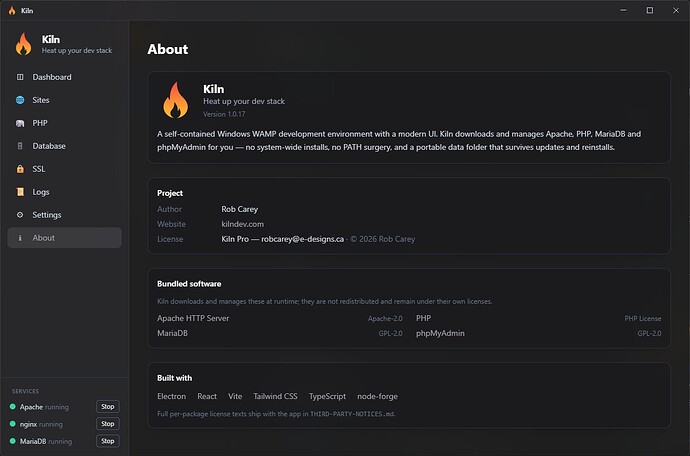Stop the MariaDB service
This screenshot has height=456, width=690.
[108, 441]
